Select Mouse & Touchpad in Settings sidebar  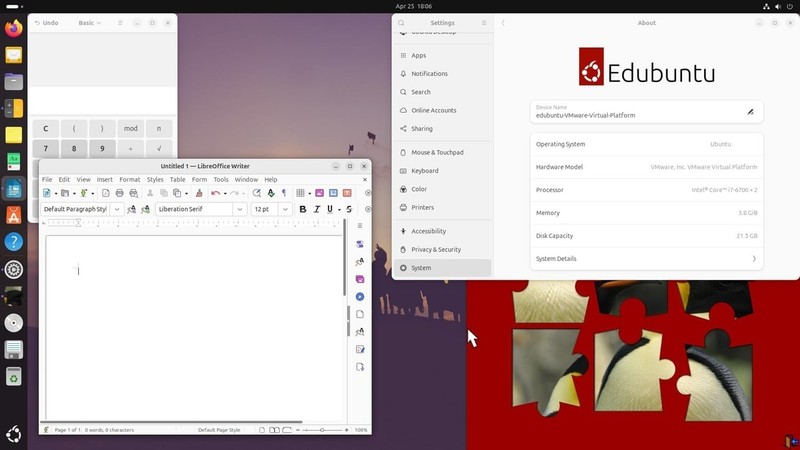(442, 153)
